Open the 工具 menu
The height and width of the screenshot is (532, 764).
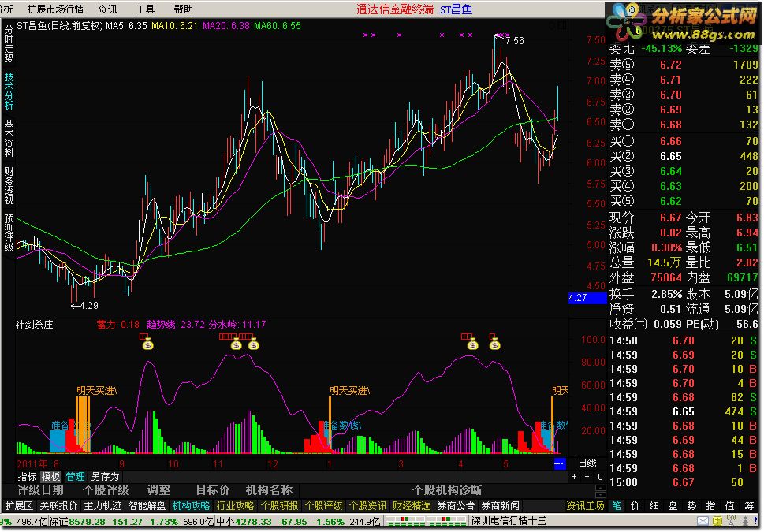(x=145, y=9)
